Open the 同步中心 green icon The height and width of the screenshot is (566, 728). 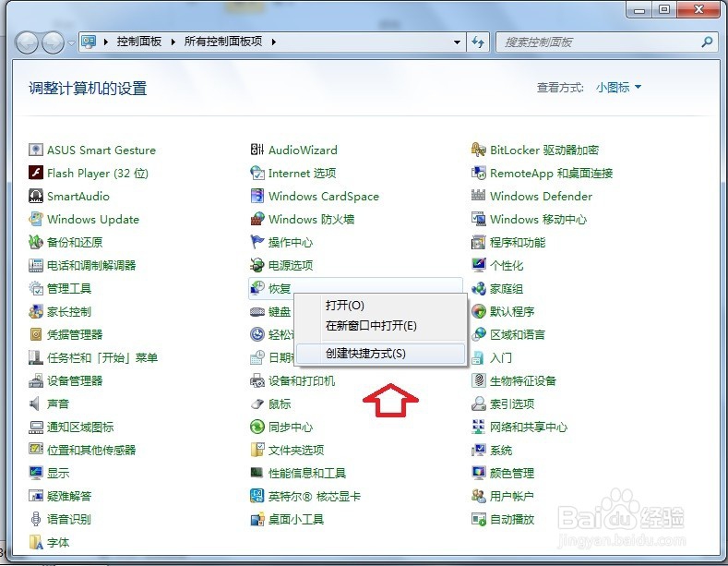(257, 427)
